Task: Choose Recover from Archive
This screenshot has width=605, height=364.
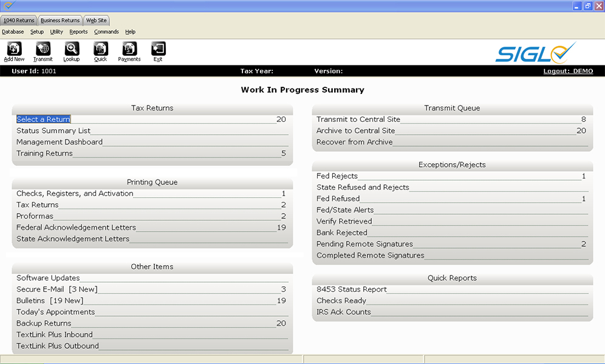Action: [355, 142]
